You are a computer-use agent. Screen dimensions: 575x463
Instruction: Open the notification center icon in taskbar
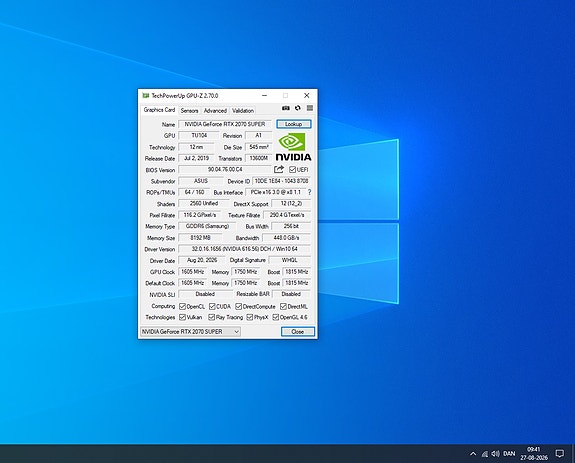(x=560, y=454)
